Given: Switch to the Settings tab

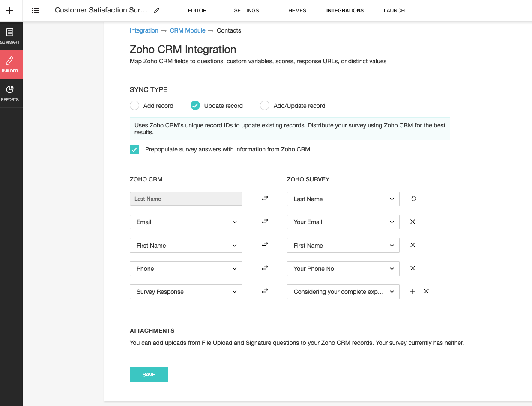Looking at the screenshot, I should click(246, 11).
